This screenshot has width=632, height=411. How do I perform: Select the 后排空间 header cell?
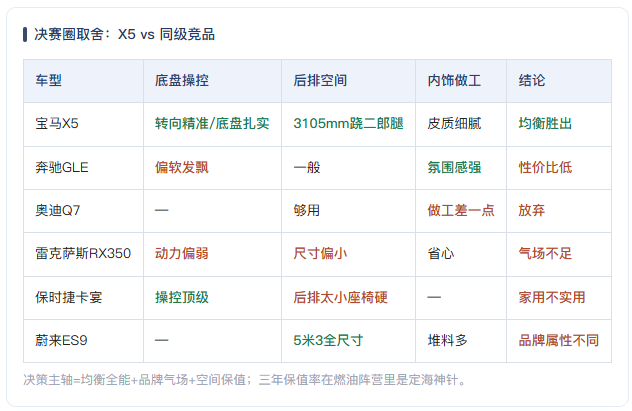348,81
